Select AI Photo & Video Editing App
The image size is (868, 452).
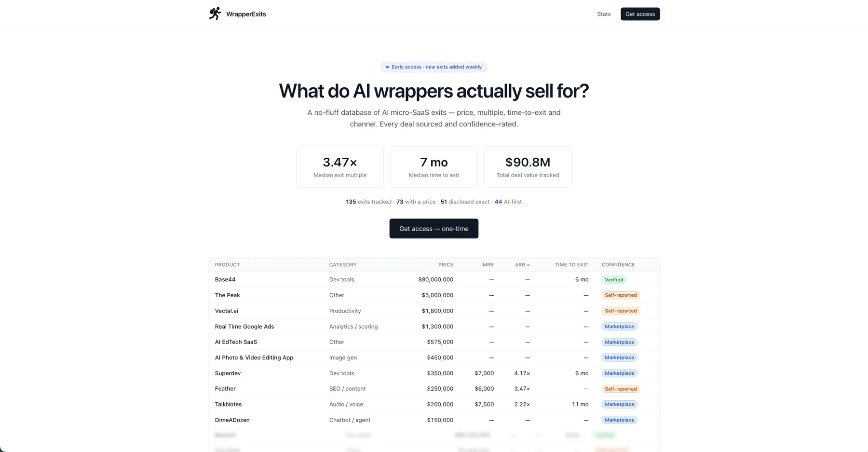pyautogui.click(x=254, y=358)
